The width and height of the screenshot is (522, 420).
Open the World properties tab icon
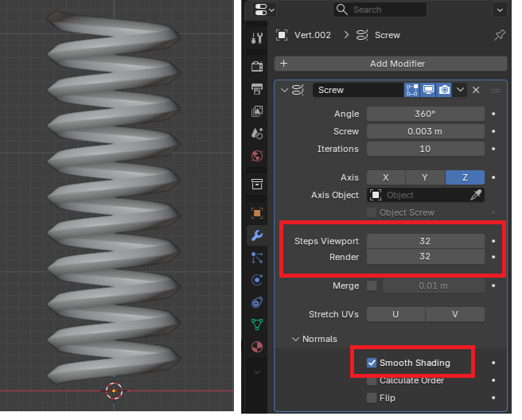coord(256,155)
